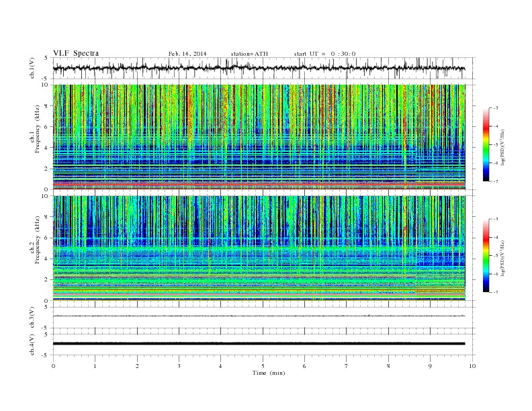Image resolution: width=532 pixels, height=411 pixels.
Task: Click the "start UT = 0 :30: 0" label
Action: [x=324, y=54]
